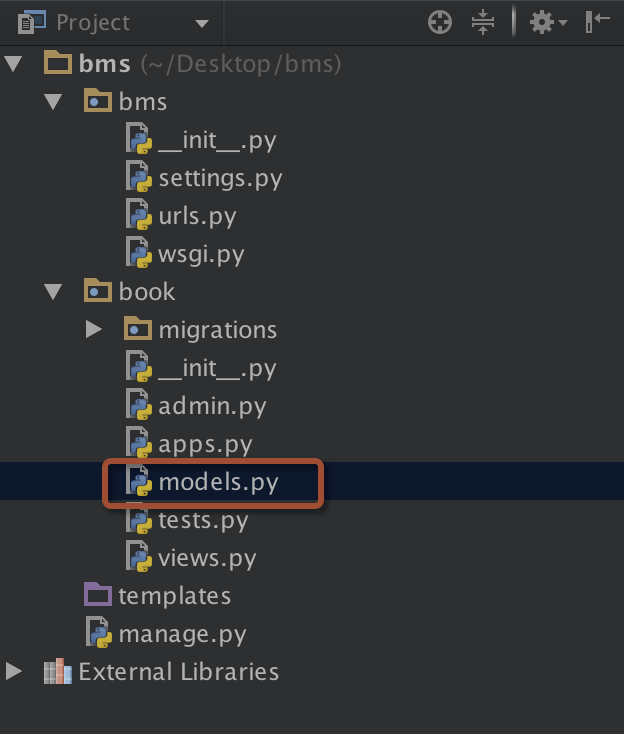The height and width of the screenshot is (734, 624).
Task: Collapse the inner bms package folder
Action: [x=53, y=102]
